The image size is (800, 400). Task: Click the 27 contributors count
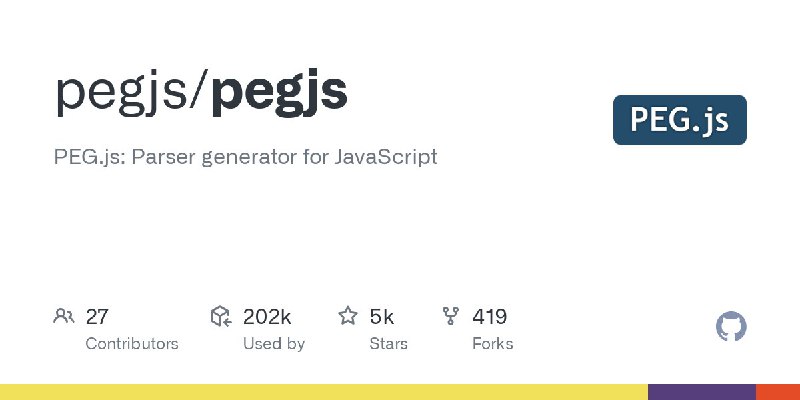pyautogui.click(x=97, y=317)
